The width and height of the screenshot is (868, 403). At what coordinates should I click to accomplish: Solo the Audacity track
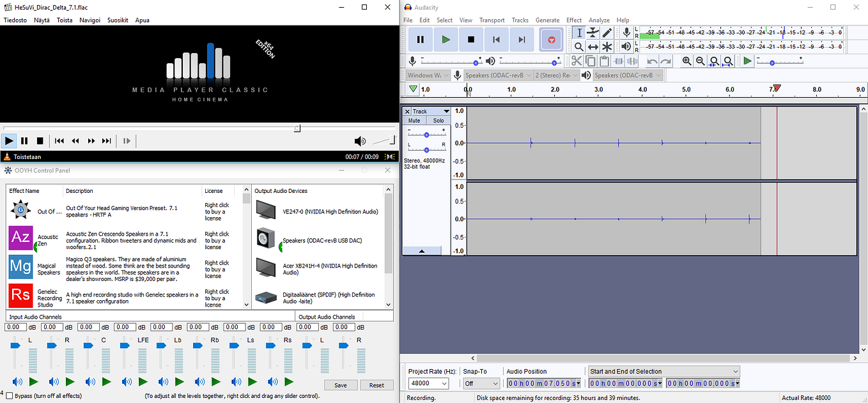click(x=438, y=120)
